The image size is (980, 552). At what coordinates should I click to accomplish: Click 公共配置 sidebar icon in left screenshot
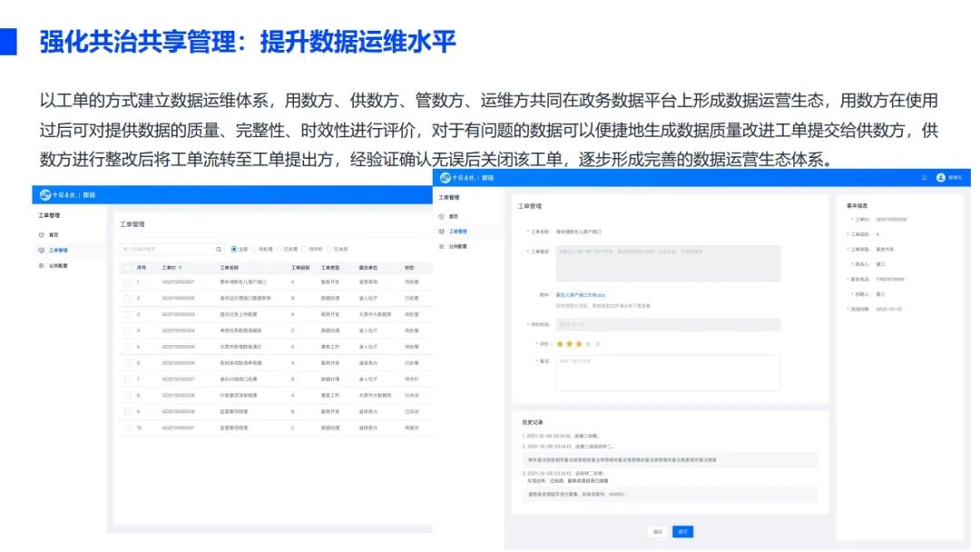click(41, 266)
